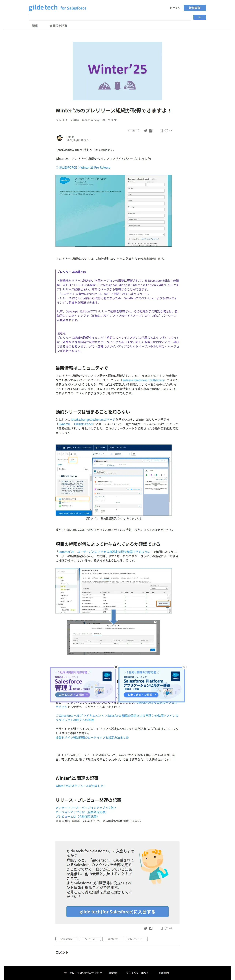Like the article with the top heart icon
Viewport: 235px width, 980px height.
(x=166, y=131)
